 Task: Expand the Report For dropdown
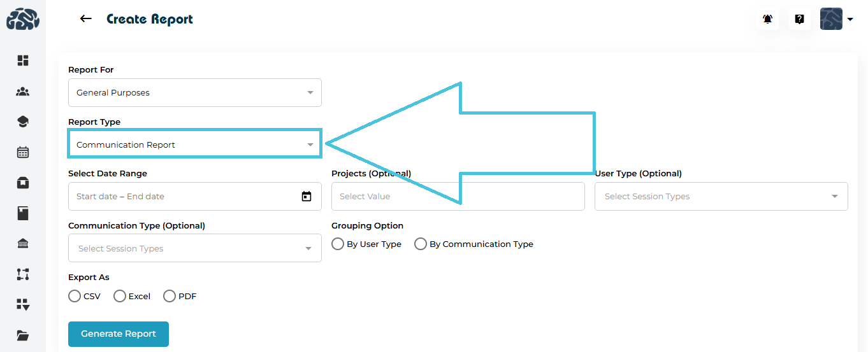click(195, 93)
